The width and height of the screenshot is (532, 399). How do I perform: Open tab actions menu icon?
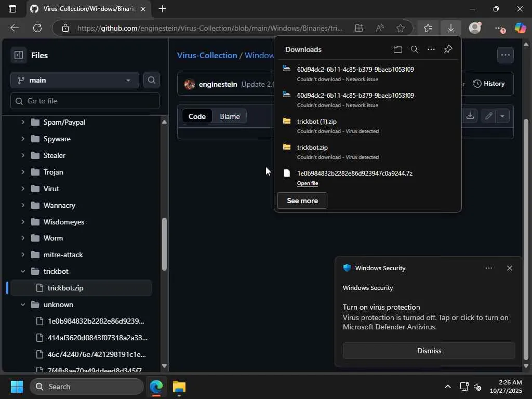click(x=12, y=9)
